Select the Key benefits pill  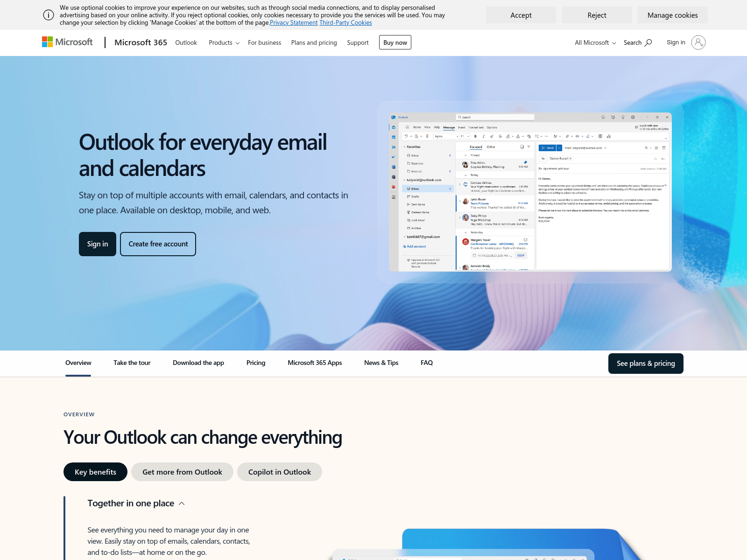pos(95,472)
